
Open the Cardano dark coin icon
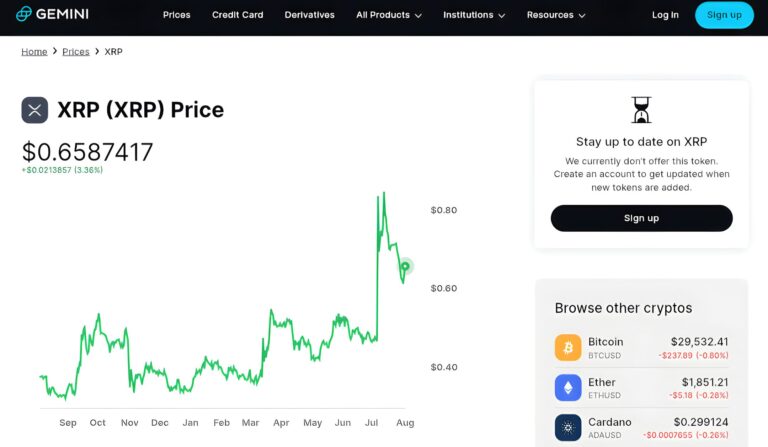tap(568, 428)
